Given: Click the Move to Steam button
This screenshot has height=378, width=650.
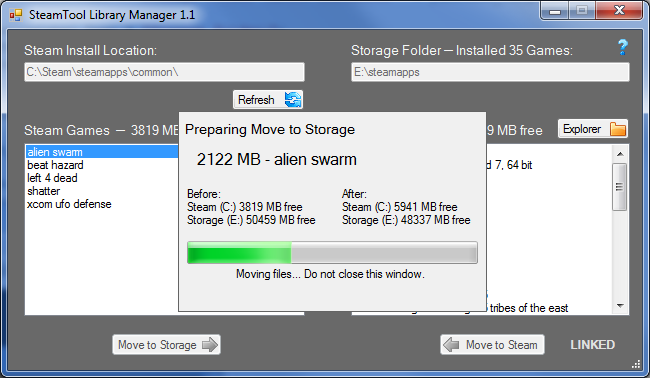Looking at the screenshot, I should (x=492, y=344).
